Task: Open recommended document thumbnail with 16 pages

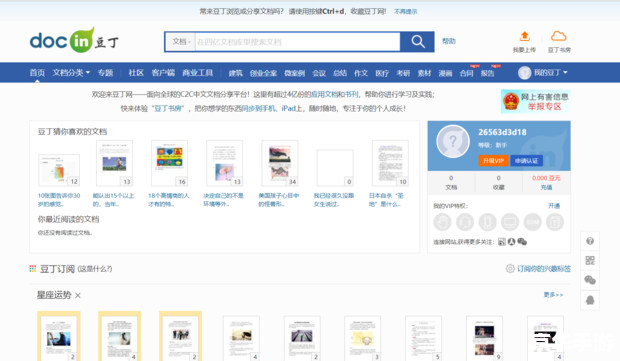Action: [169, 163]
